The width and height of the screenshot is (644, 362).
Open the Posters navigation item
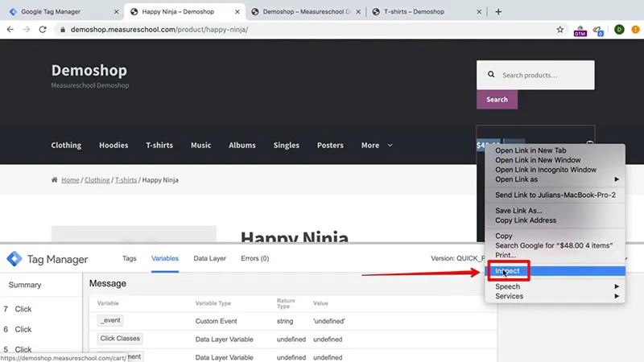coord(330,146)
